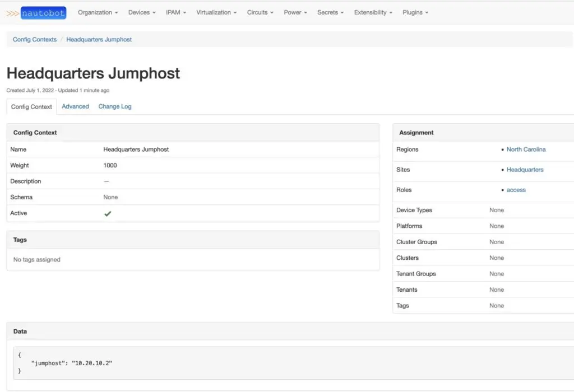Click the Sites label
This screenshot has width=574, height=392.
403,170
